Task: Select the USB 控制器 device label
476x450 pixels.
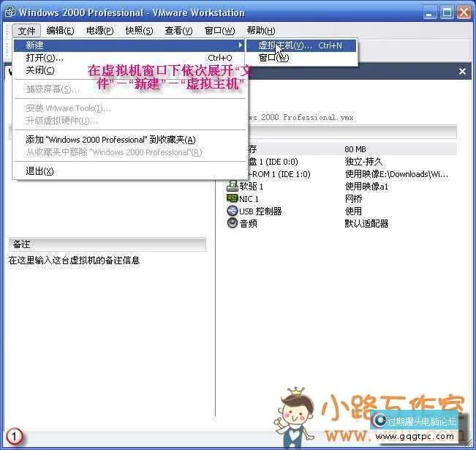Action: coord(260,211)
